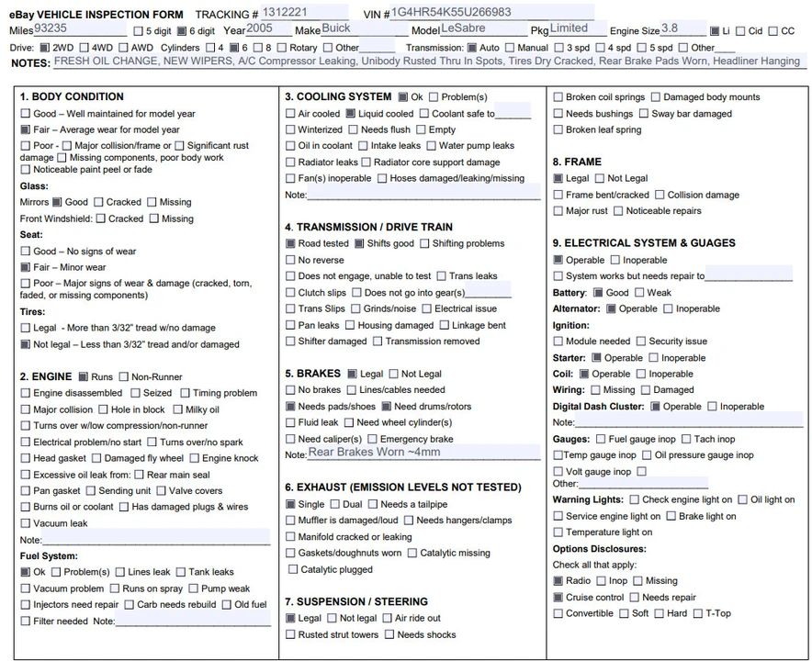
Task: Check the Check engine light on box
Action: coord(635,499)
